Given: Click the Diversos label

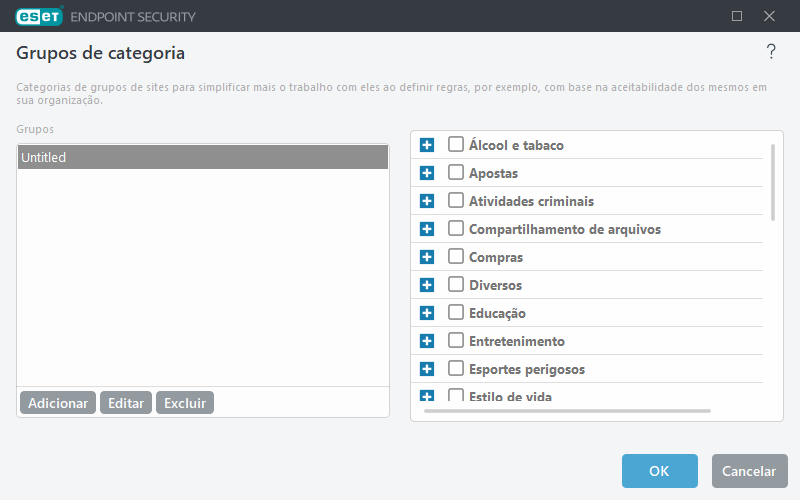Looking at the screenshot, I should point(495,285).
